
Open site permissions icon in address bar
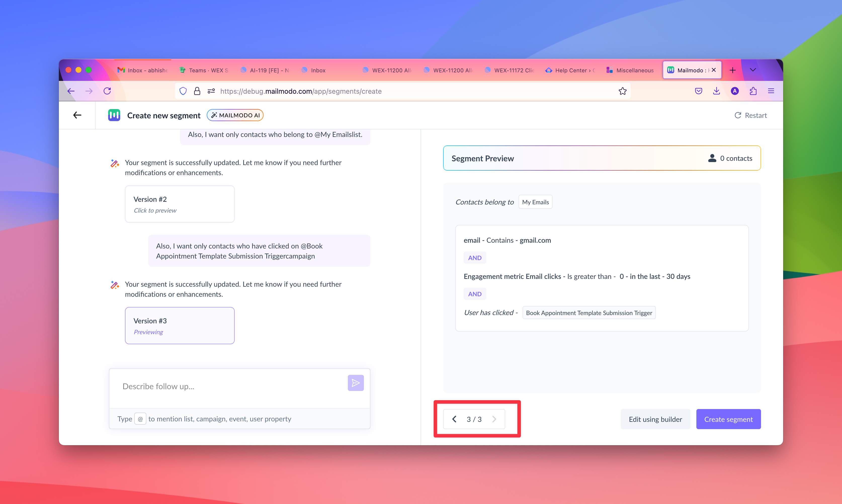pos(211,91)
